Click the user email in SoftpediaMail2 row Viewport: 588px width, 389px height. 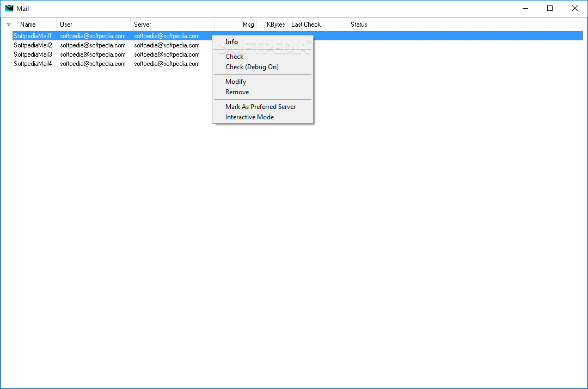93,45
